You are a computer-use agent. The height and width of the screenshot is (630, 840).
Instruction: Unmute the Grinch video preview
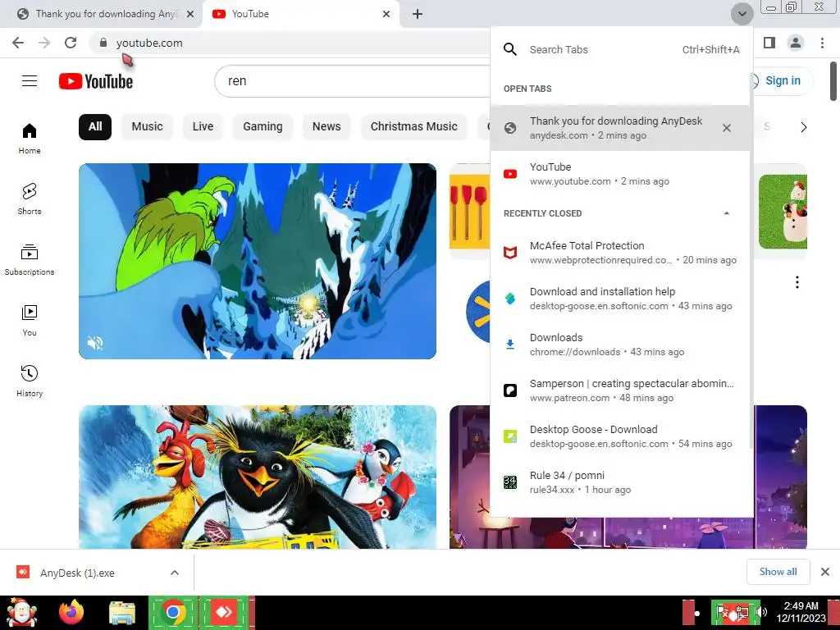click(95, 343)
